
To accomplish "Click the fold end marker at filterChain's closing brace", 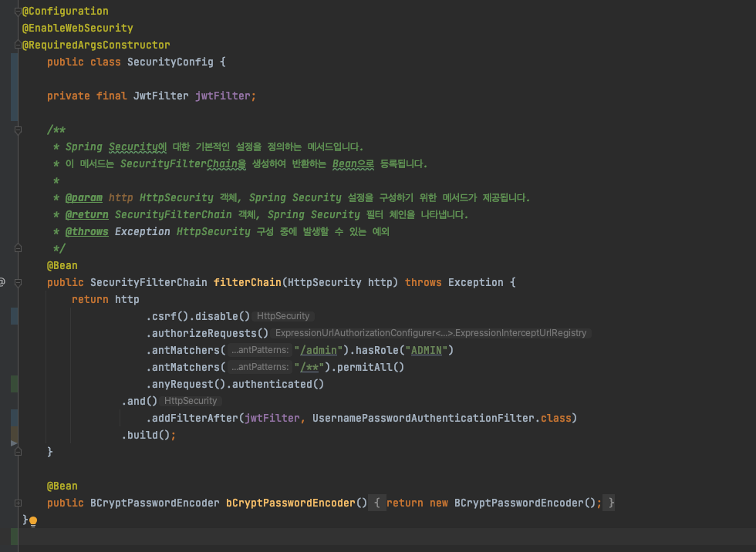I will coord(18,452).
